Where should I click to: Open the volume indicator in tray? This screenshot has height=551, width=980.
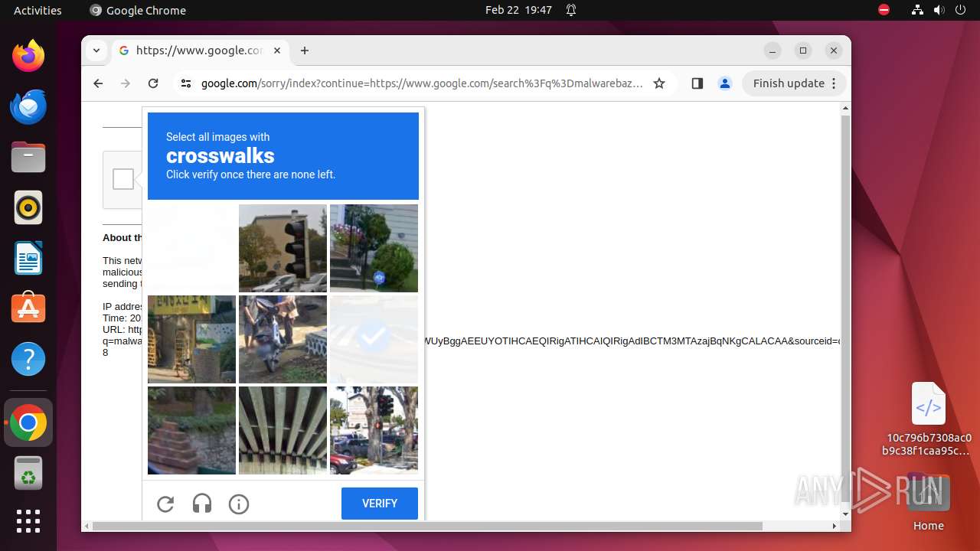(x=939, y=10)
